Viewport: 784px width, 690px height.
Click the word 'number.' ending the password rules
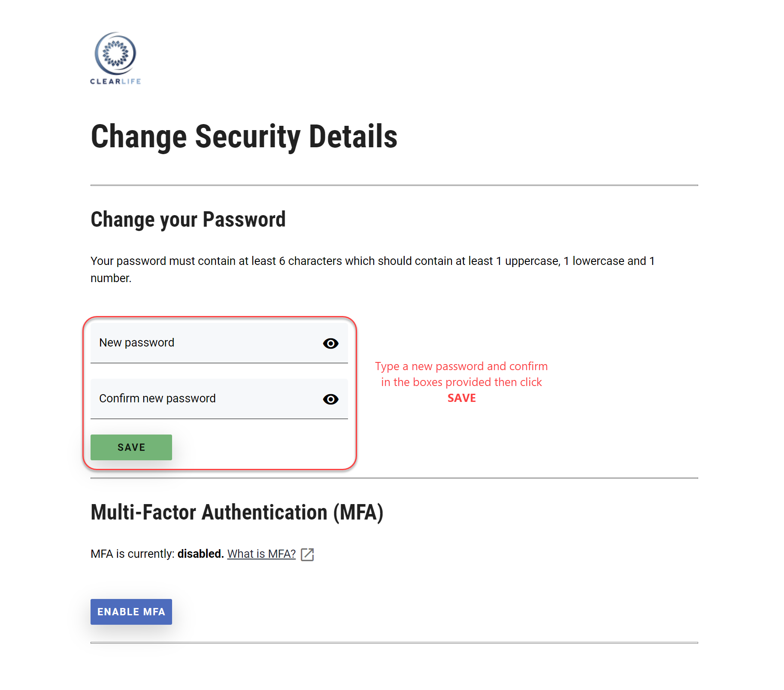[x=111, y=278]
